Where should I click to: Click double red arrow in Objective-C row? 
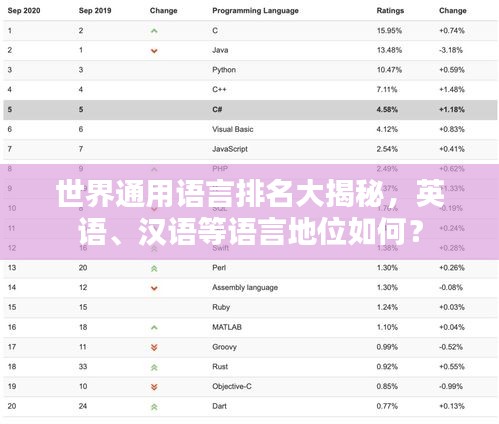point(154,387)
